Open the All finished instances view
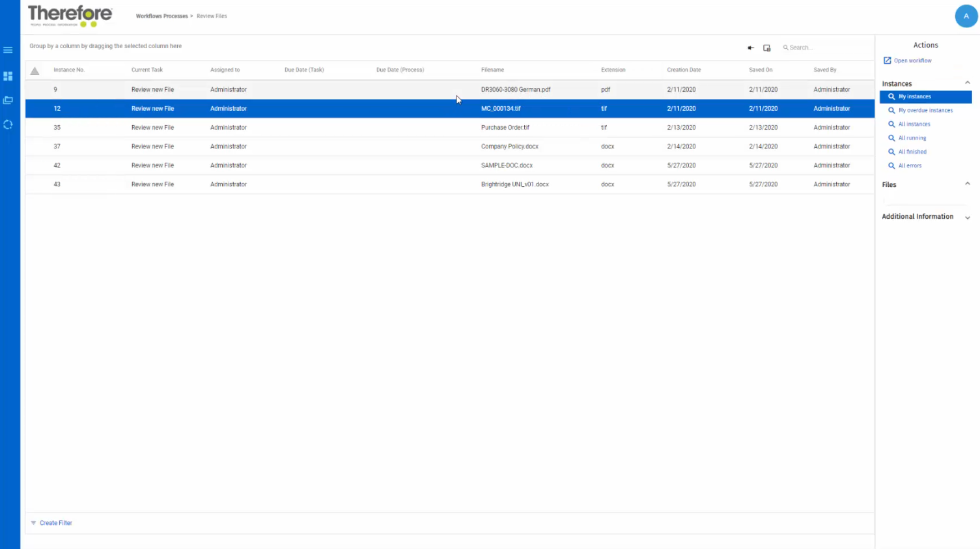 (x=912, y=151)
